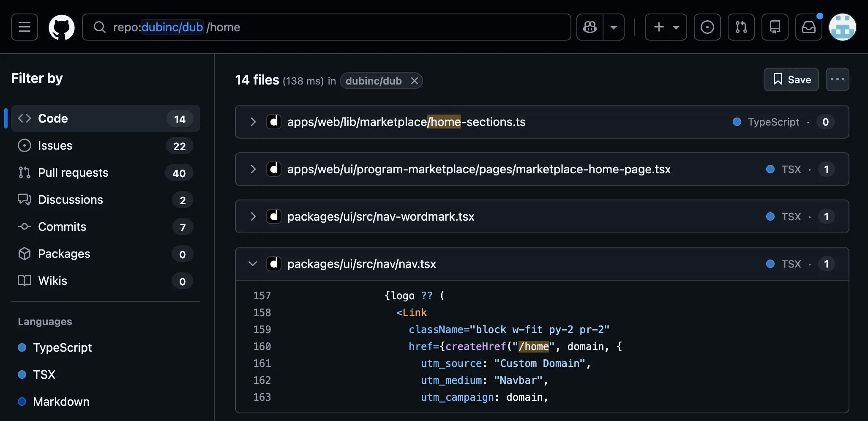This screenshot has width=868, height=421.
Task: Open marketplace-home-page.tsx file link
Action: coord(479,169)
